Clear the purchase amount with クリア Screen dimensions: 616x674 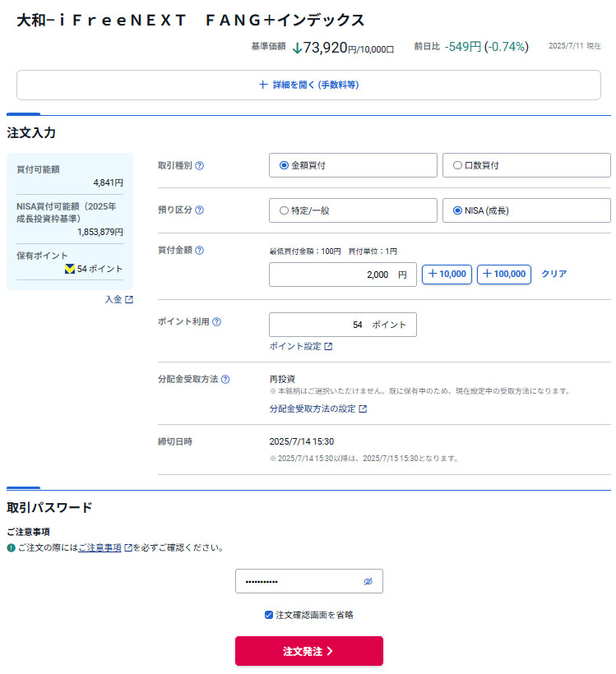click(553, 275)
